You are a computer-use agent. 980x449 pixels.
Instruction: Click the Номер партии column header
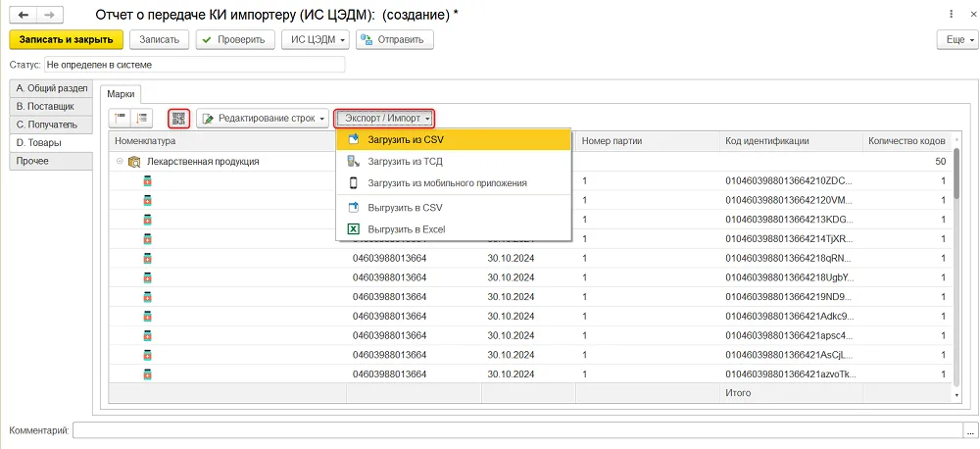point(648,141)
